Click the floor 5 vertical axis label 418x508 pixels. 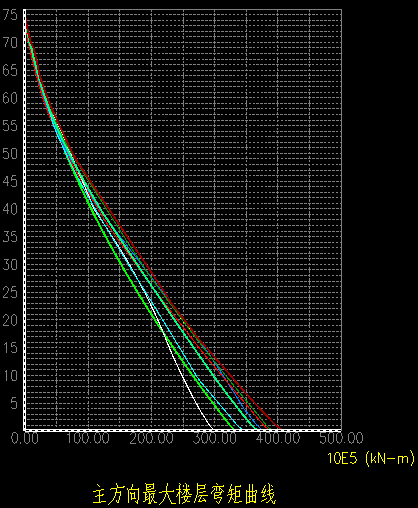point(14,403)
